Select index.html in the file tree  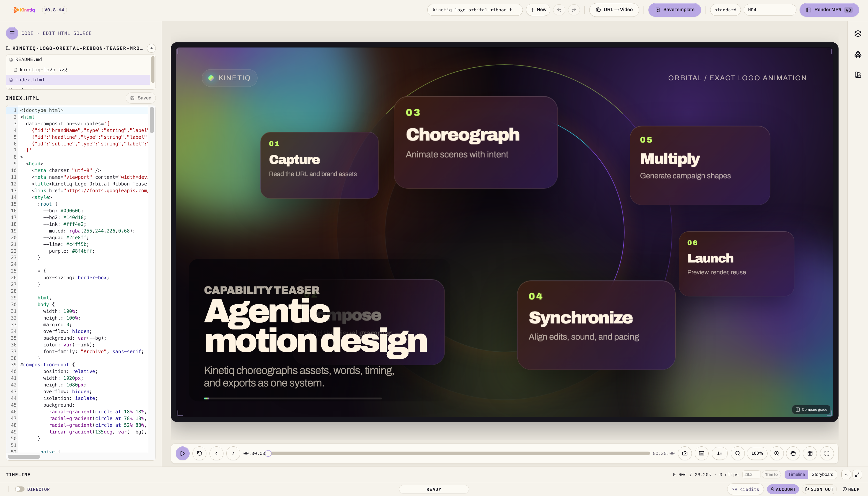point(78,80)
